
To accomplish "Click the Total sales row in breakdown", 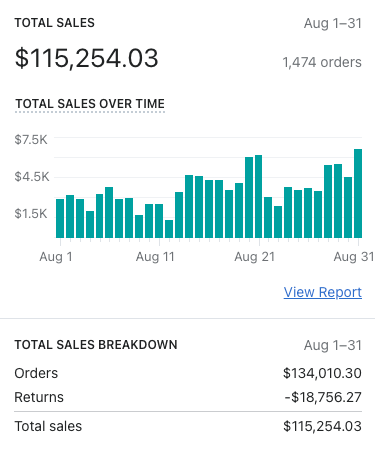I will [x=188, y=426].
